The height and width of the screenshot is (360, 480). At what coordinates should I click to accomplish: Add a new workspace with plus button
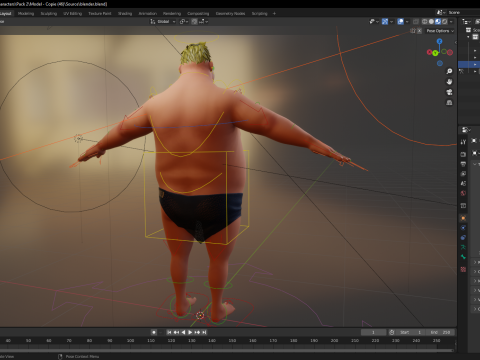pyautogui.click(x=274, y=13)
